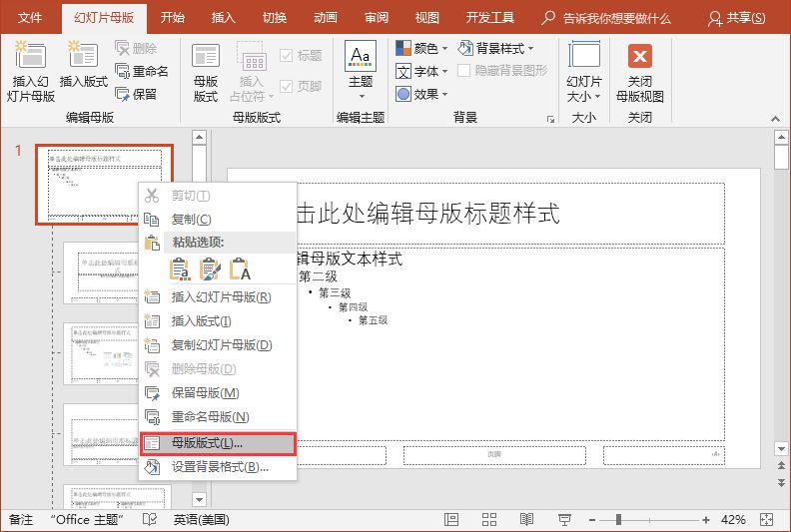Viewport: 791px width, 532px height.
Task: Select slide master thumbnail number 1
Action: (104, 184)
